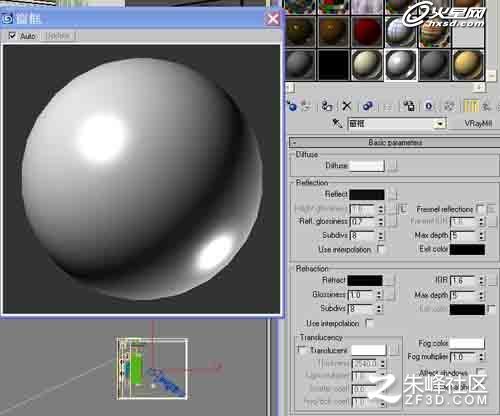Pick material from object eyedropper
Viewport: 500px width, 416px height.
tap(337, 123)
